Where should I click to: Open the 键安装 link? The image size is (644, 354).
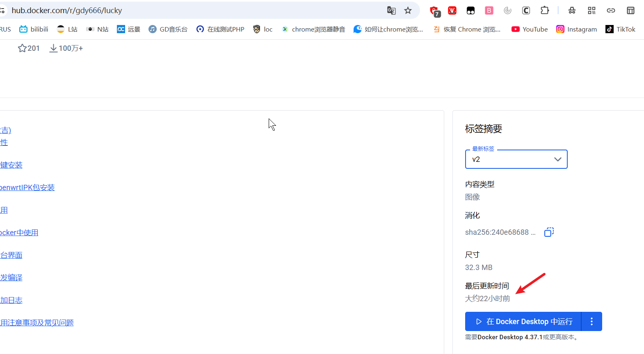[11, 165]
